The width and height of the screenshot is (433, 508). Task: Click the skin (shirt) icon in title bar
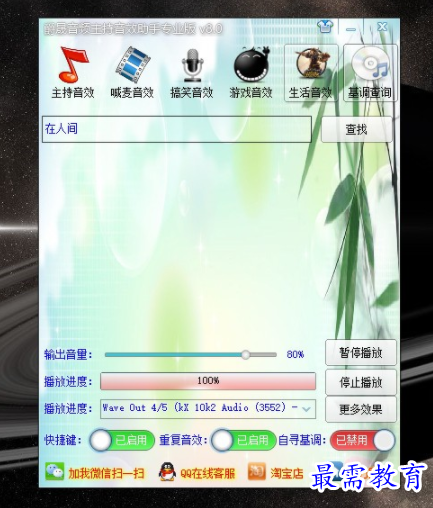click(325, 27)
